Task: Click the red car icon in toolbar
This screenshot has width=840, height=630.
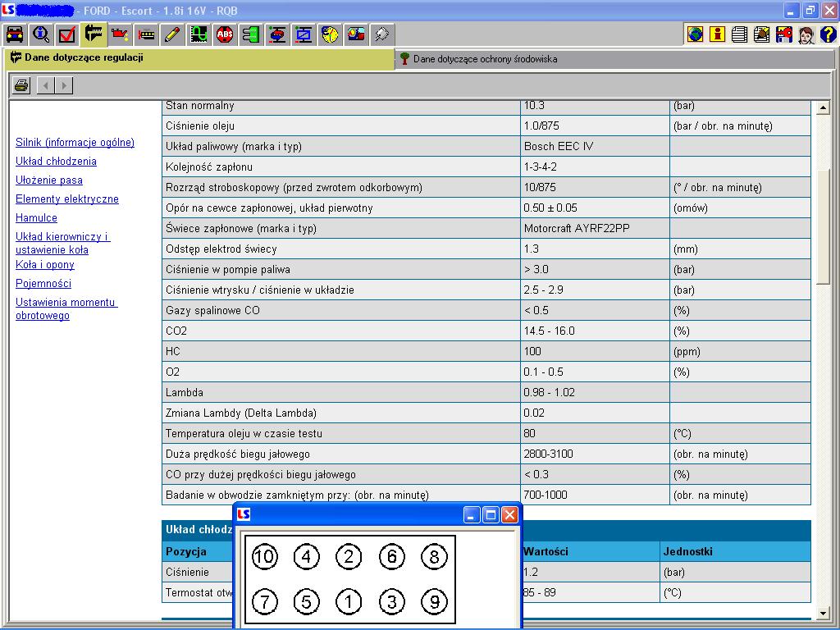Action: point(15,34)
